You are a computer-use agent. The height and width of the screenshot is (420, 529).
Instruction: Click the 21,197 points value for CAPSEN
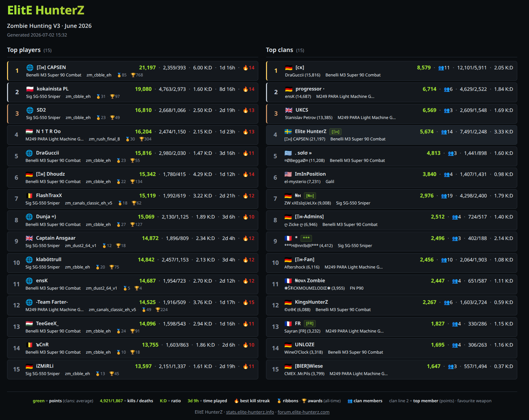[x=148, y=68]
